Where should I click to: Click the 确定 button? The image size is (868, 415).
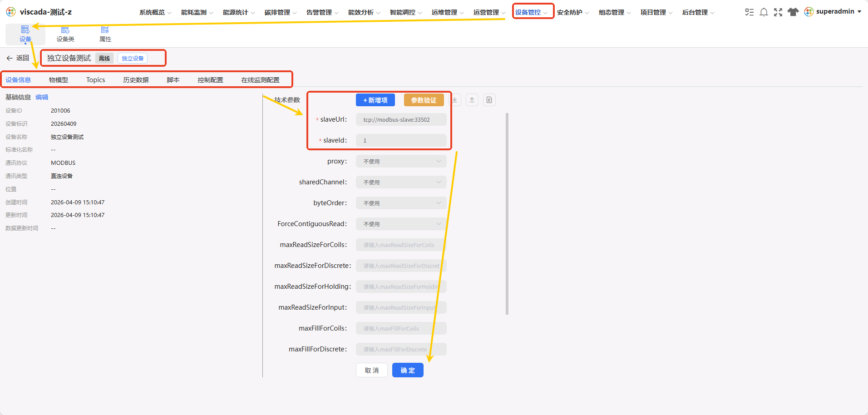pyautogui.click(x=408, y=370)
